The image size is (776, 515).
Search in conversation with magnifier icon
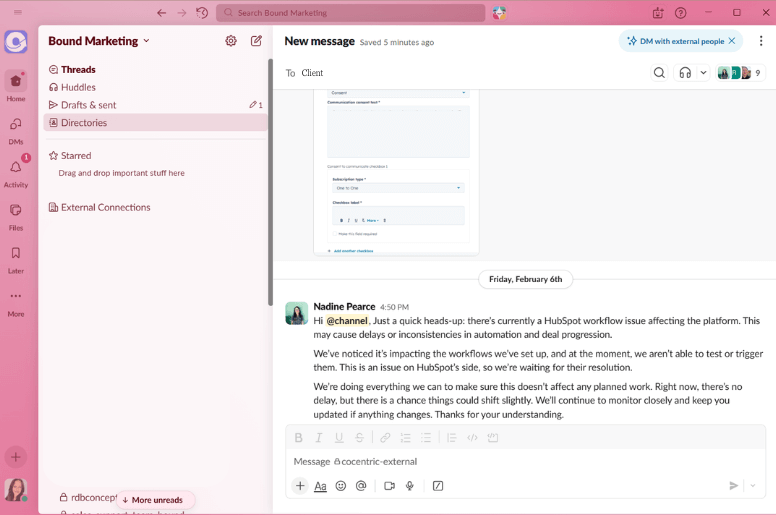659,72
